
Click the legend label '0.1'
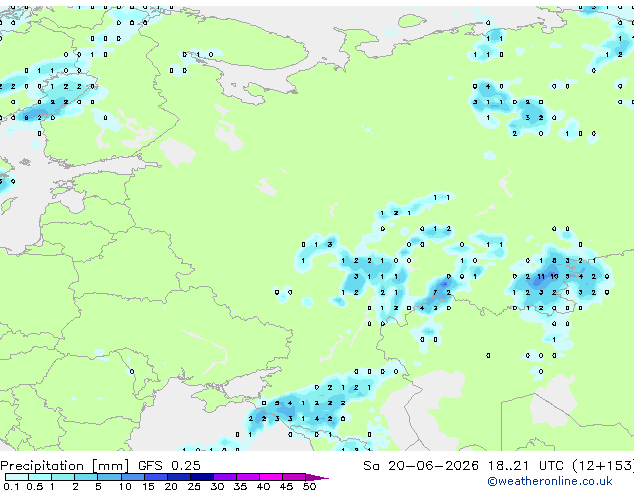[x=11, y=486]
